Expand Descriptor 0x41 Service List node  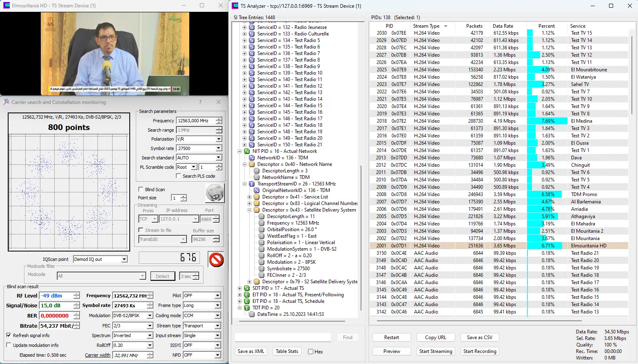click(249, 197)
